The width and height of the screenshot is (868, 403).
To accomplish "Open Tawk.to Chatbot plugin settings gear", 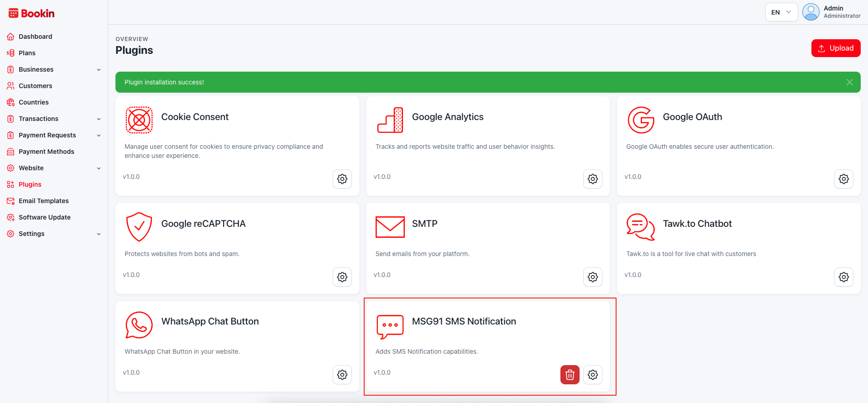I will click(844, 277).
